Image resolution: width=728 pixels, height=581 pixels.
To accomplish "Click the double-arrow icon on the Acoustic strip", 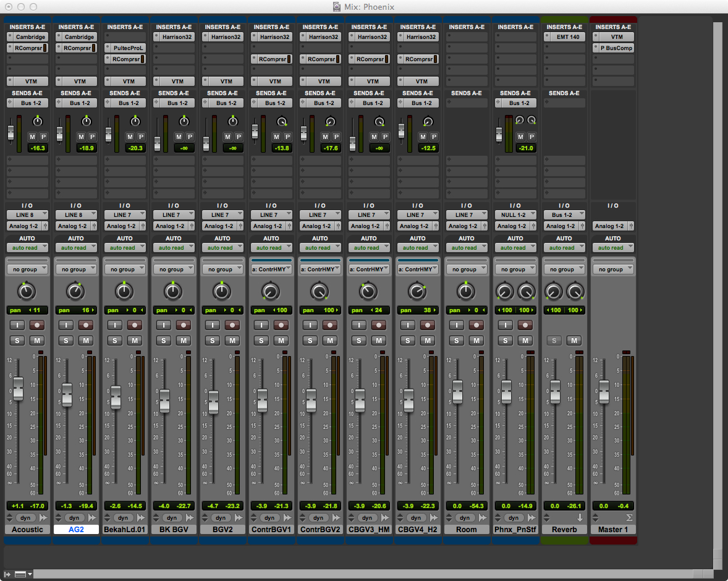I will tap(43, 517).
